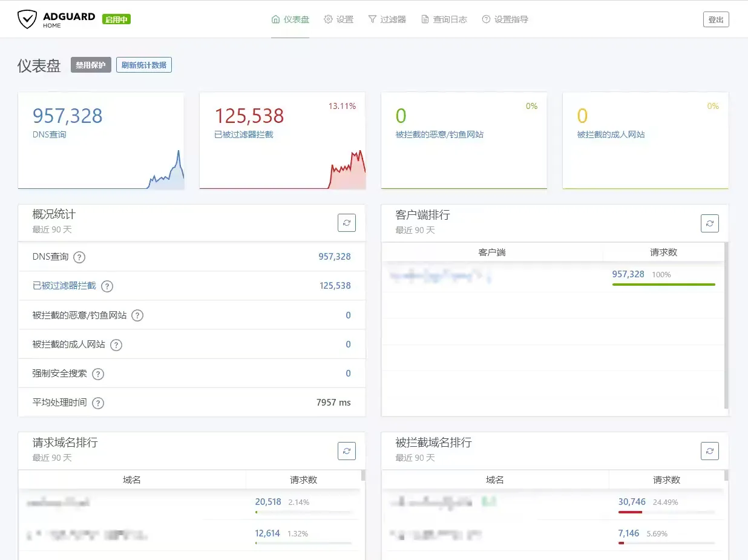The height and width of the screenshot is (560, 748).
Task: Click help icon next to 平均处理时间
Action: (97, 403)
